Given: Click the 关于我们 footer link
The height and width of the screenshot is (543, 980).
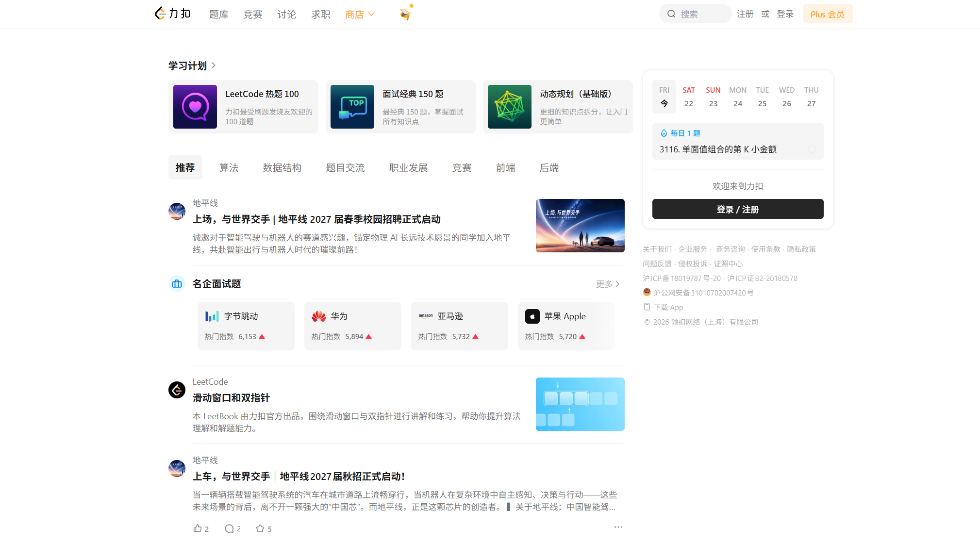Looking at the screenshot, I should pyautogui.click(x=657, y=249).
